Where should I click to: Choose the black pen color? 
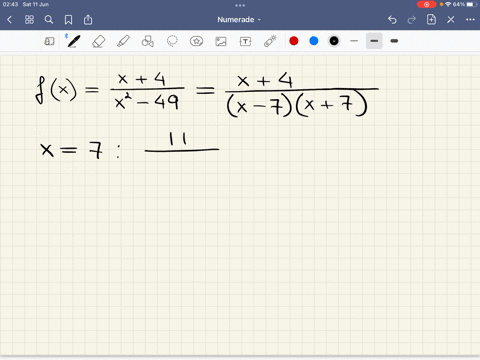[334, 41]
